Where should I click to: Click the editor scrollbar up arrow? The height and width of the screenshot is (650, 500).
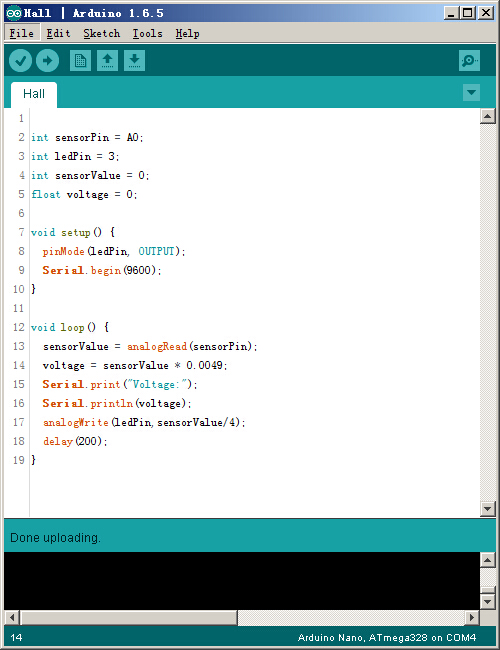[488, 116]
